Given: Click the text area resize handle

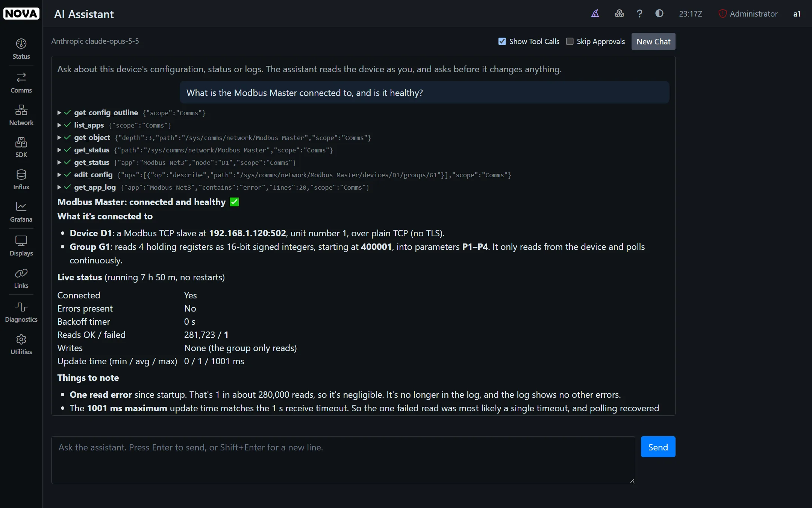Looking at the screenshot, I should 632,481.
